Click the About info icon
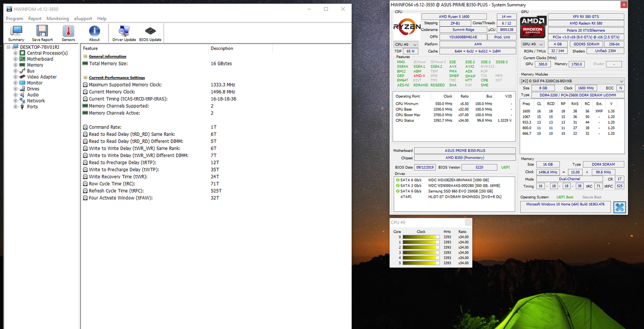This screenshot has width=644, height=329. tap(94, 33)
